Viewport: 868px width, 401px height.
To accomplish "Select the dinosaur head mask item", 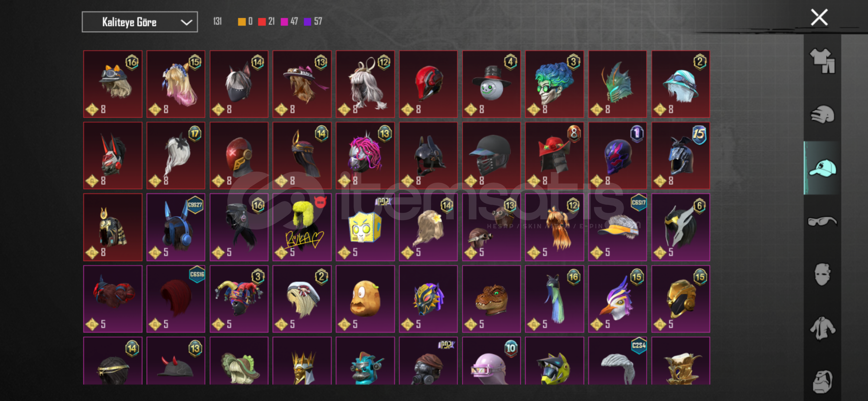I will pyautogui.click(x=491, y=299).
